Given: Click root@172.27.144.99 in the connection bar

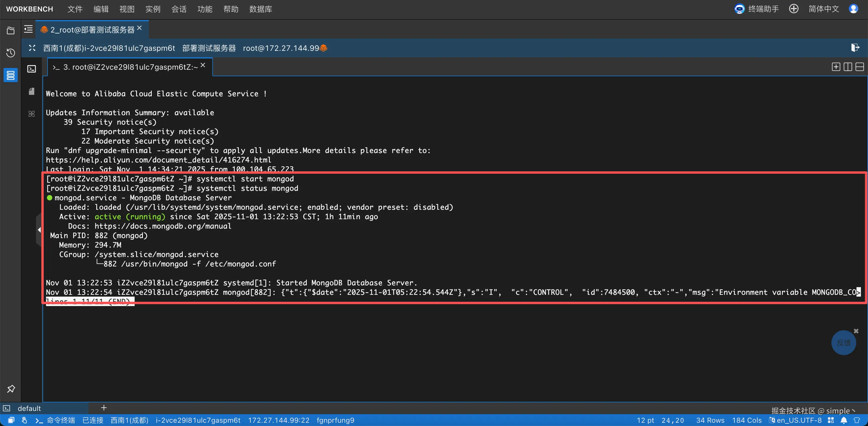Looking at the screenshot, I should [x=281, y=48].
